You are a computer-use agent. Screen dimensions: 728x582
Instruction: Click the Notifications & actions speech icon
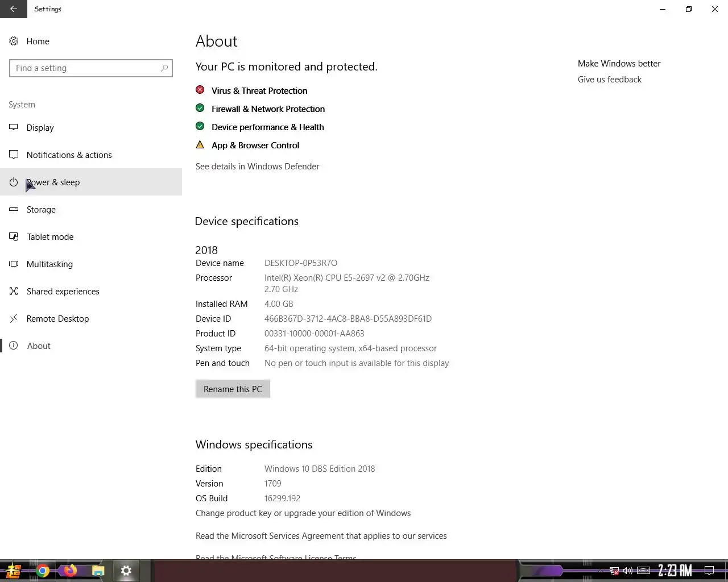click(x=14, y=155)
